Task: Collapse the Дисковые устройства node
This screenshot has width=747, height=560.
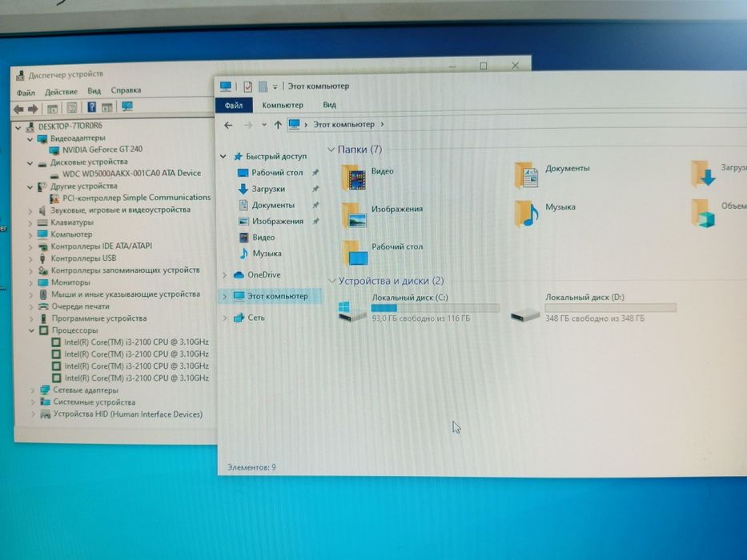Action: pyautogui.click(x=30, y=163)
